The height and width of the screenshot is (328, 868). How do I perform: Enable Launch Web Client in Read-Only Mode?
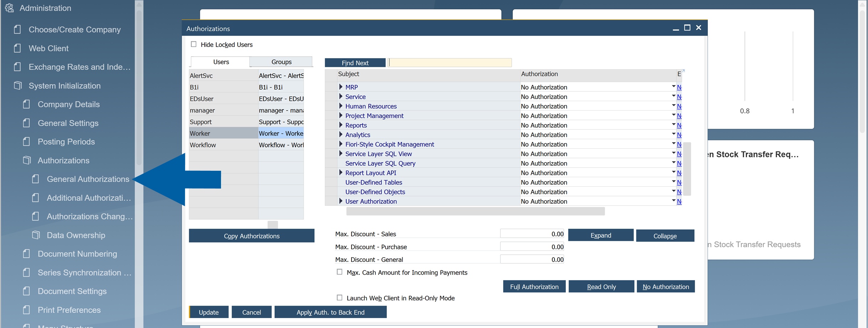click(339, 297)
